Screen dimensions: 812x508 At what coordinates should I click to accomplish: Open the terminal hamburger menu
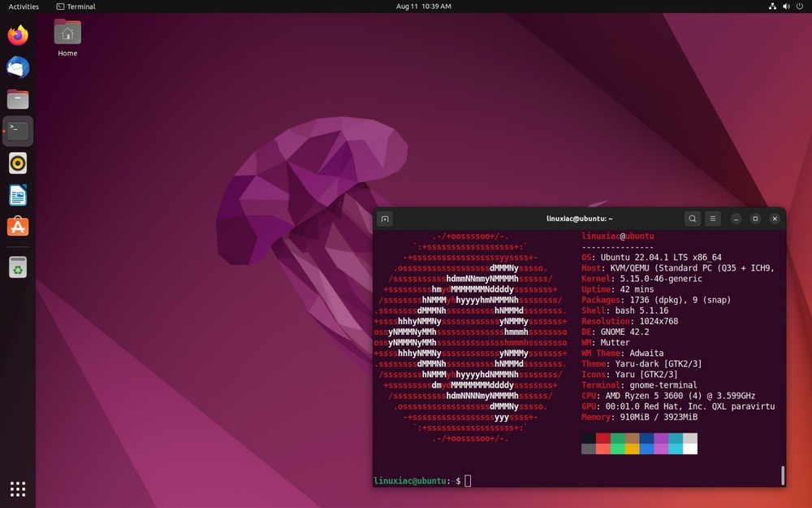713,218
